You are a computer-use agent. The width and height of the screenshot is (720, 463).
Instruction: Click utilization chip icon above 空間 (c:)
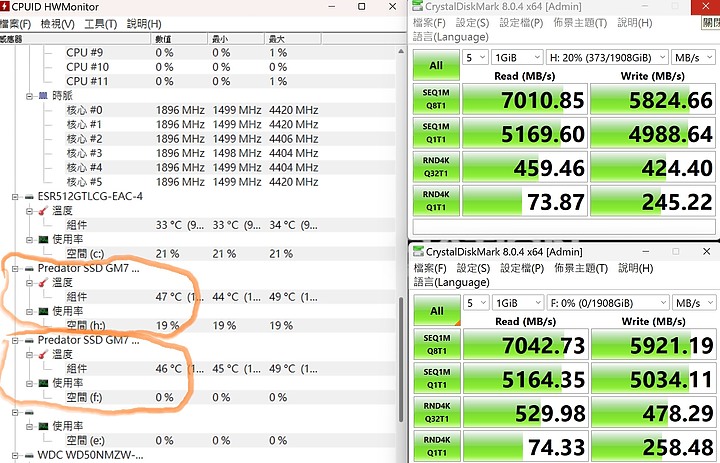(43, 239)
